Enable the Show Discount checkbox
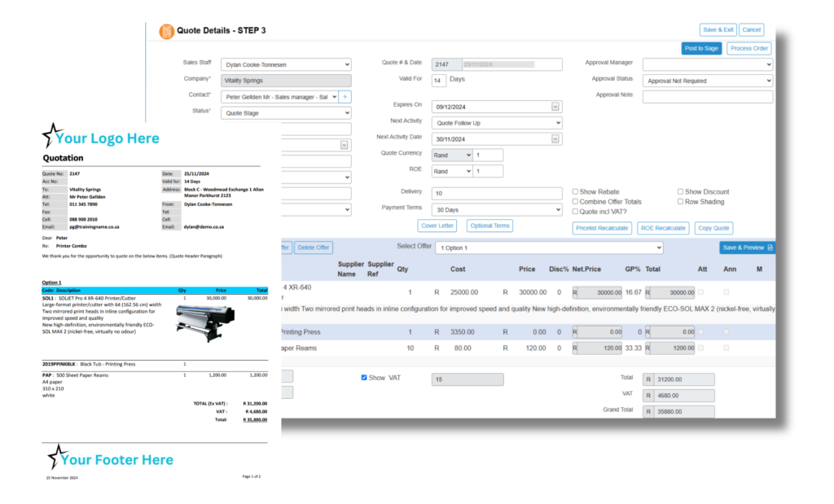 tap(680, 191)
